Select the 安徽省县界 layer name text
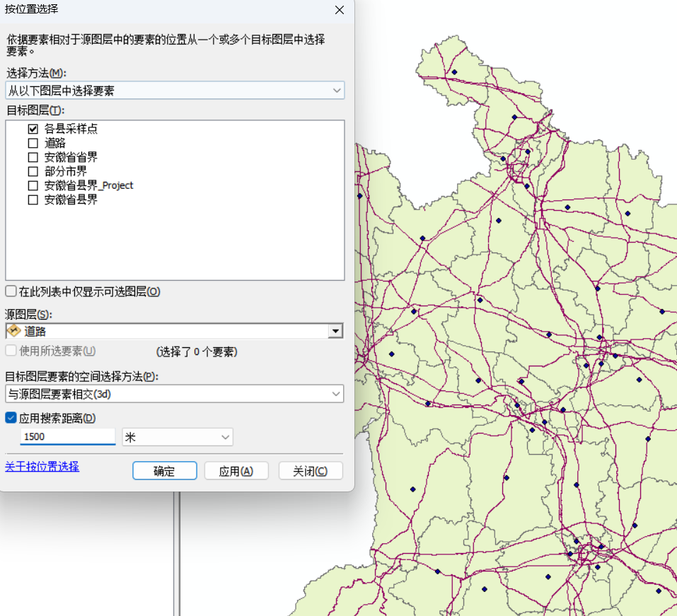This screenshot has width=677, height=616. click(x=71, y=200)
